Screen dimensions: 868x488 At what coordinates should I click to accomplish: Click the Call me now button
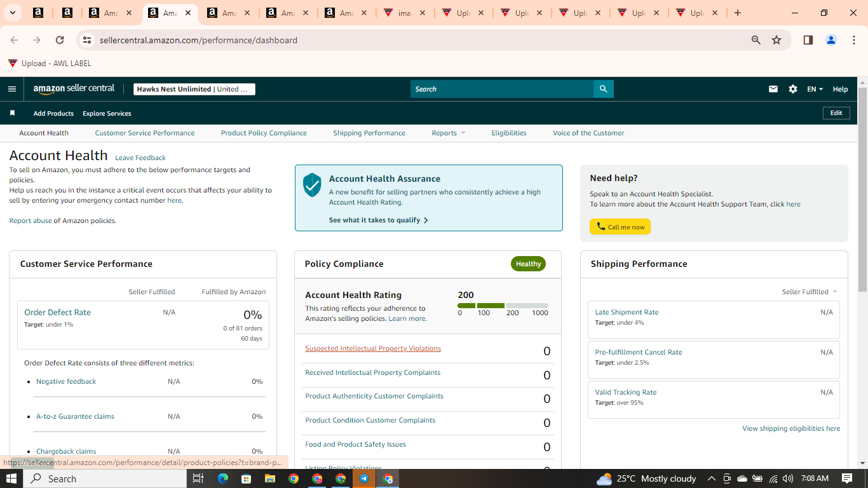click(620, 227)
